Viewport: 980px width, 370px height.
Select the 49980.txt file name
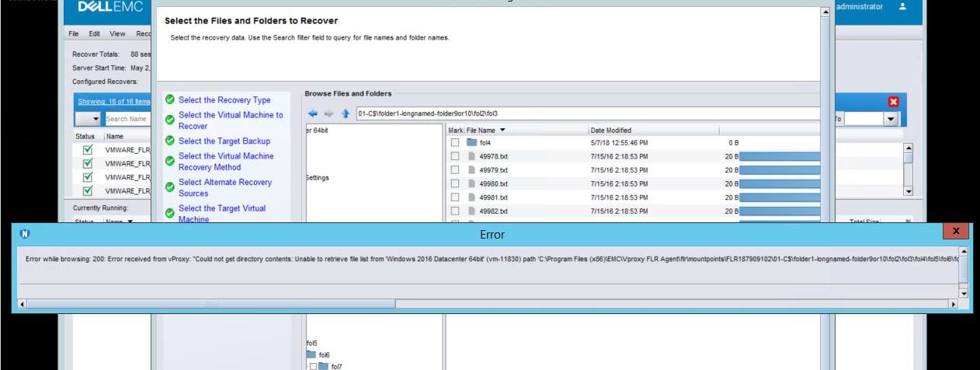pos(494,184)
